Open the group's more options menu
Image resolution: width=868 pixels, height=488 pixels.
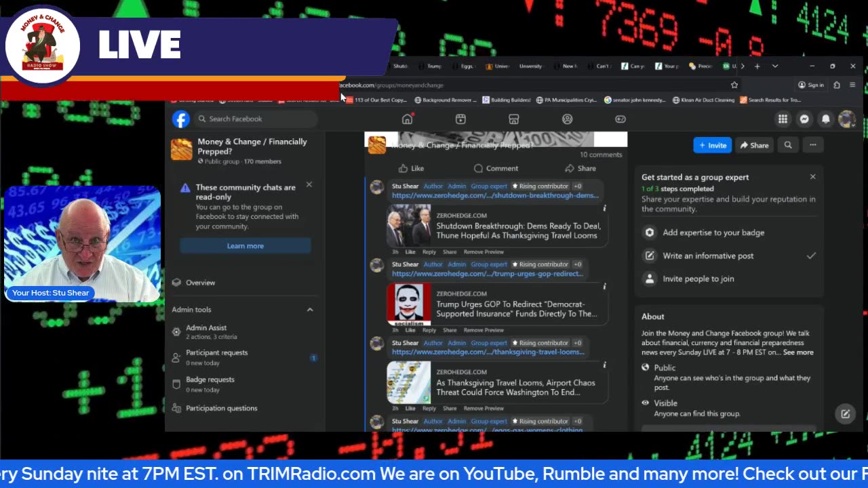click(x=812, y=145)
